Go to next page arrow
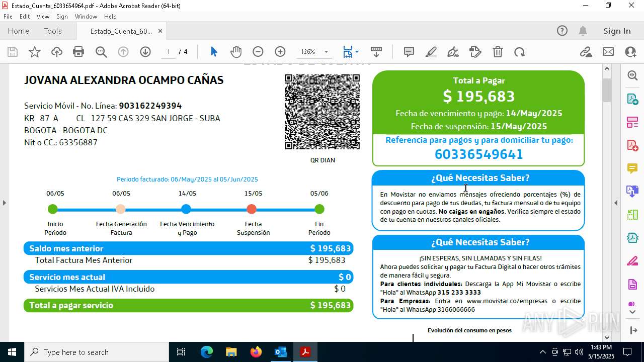Image resolution: width=644 pixels, height=362 pixels. [145, 52]
